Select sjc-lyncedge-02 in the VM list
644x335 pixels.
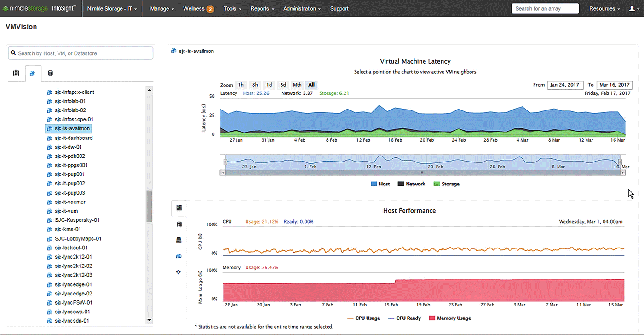(x=74, y=294)
